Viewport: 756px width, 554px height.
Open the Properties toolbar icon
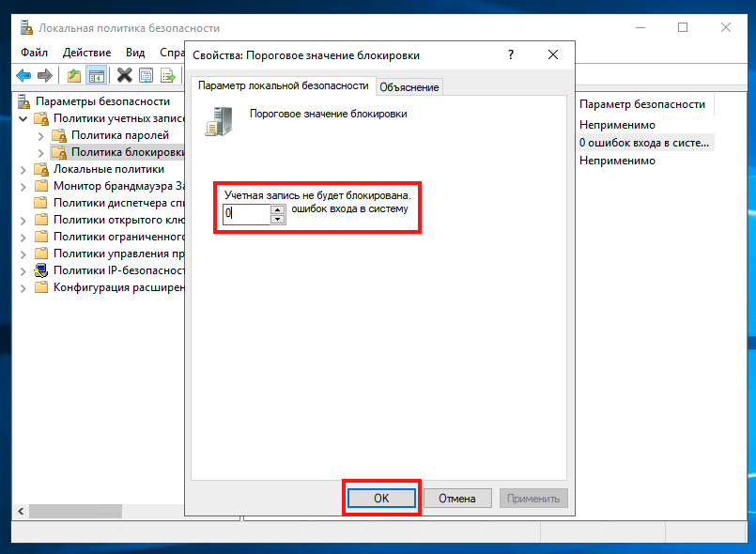(x=145, y=75)
